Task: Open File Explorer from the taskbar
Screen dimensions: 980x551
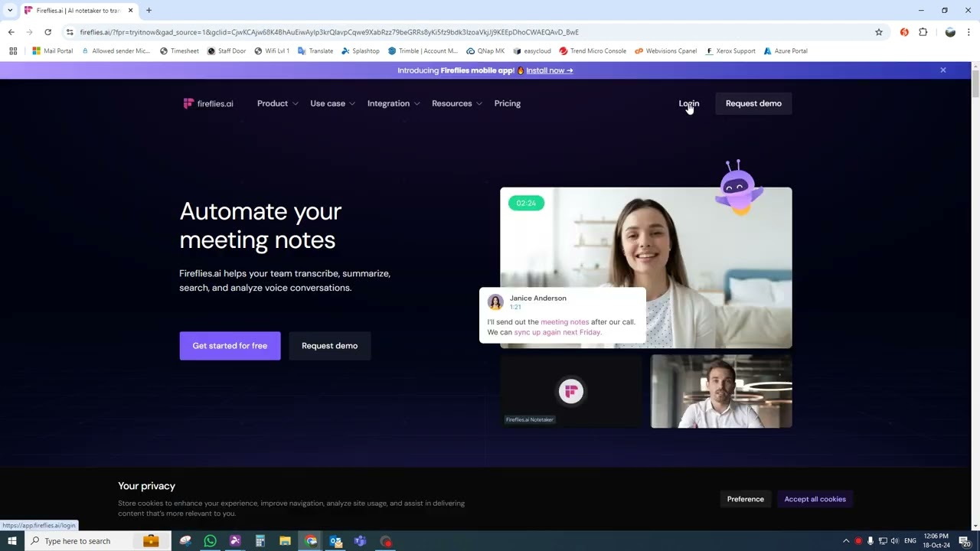Action: coord(285,541)
